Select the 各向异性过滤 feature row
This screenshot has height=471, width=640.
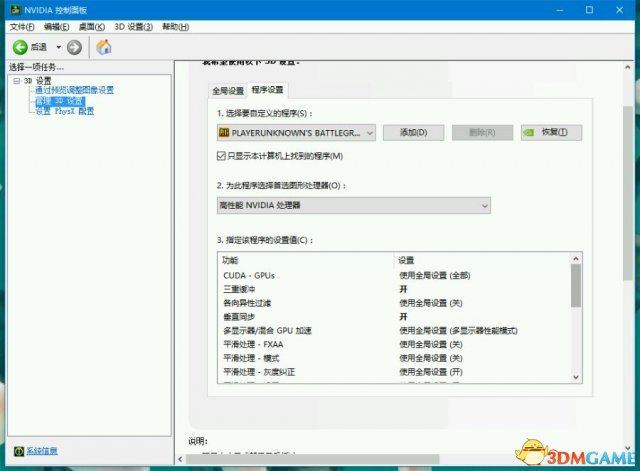click(x=395, y=303)
